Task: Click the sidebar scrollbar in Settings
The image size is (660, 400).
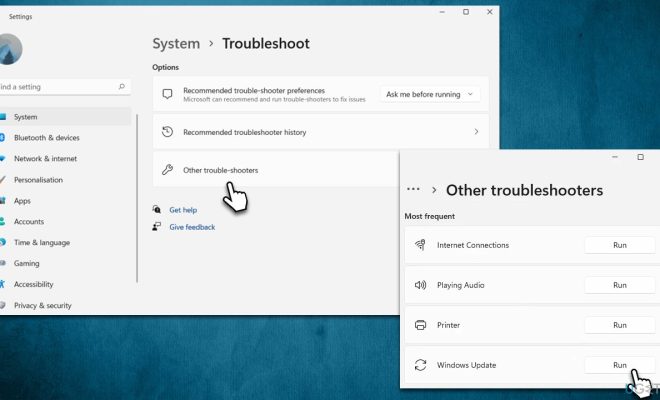Action: pyautogui.click(x=137, y=198)
